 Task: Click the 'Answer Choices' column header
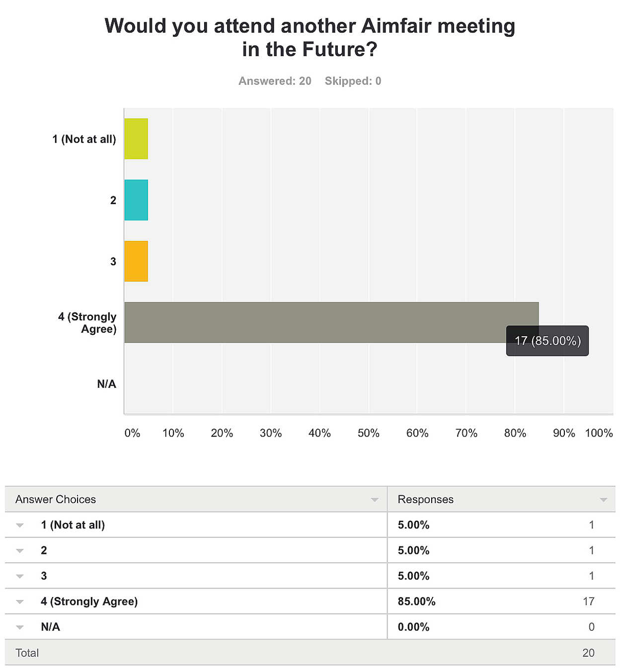[56, 499]
